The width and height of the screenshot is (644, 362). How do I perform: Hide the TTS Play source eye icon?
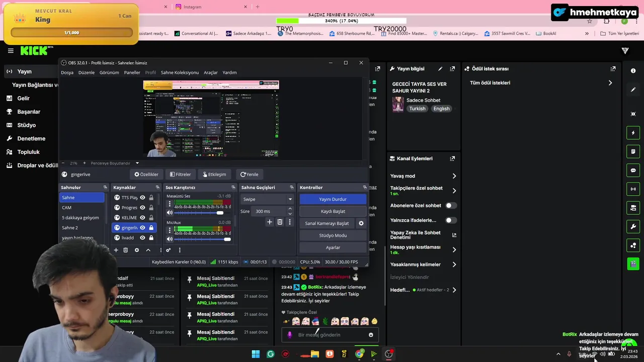(x=142, y=198)
